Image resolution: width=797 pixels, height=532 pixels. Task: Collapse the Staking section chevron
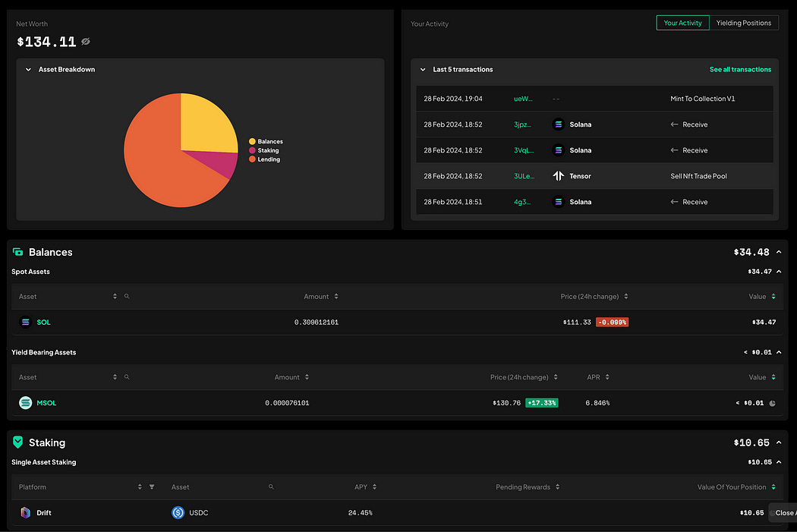pyautogui.click(x=779, y=442)
